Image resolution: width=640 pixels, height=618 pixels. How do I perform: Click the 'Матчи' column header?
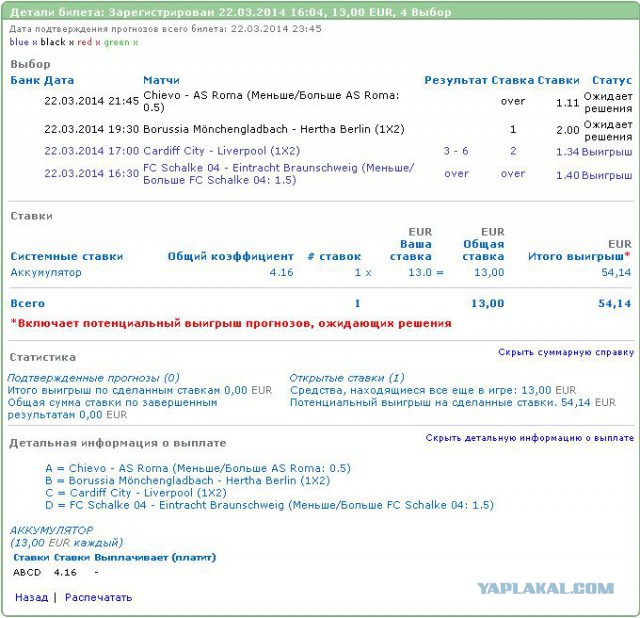coord(161,80)
